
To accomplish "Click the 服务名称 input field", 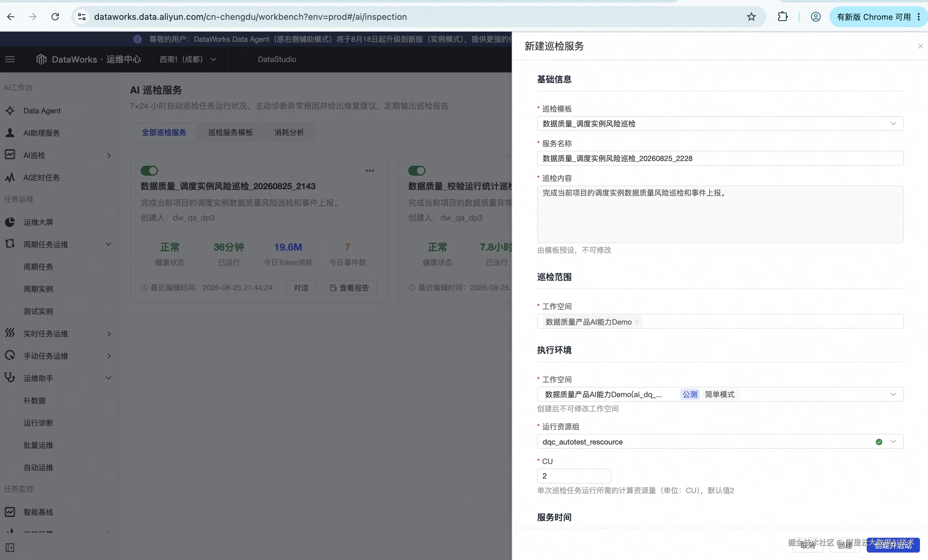I will point(720,158).
